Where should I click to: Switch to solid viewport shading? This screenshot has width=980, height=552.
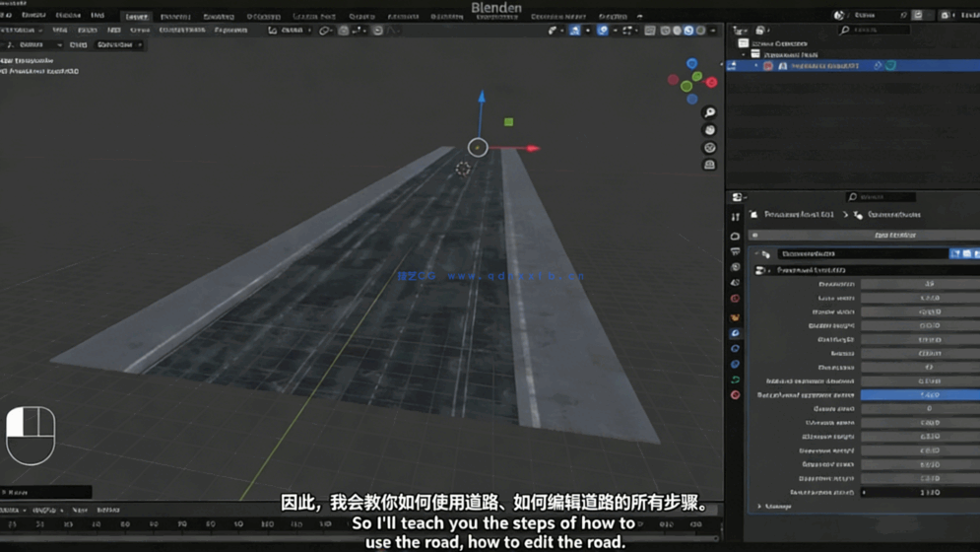(677, 30)
